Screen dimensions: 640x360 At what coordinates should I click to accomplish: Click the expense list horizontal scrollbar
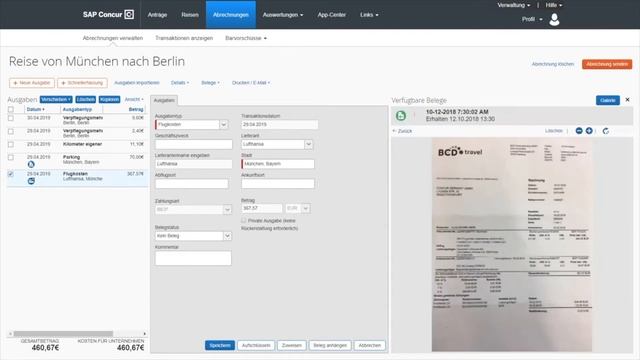(63, 333)
